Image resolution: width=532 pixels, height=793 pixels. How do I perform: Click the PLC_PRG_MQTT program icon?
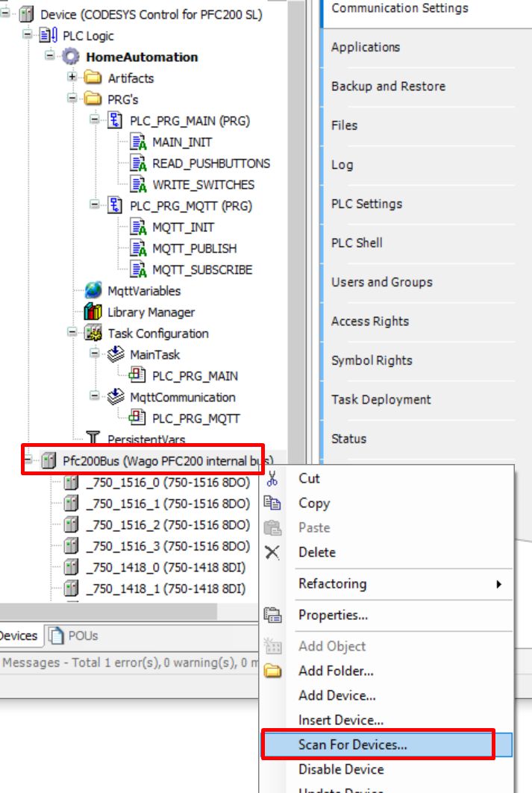116,205
